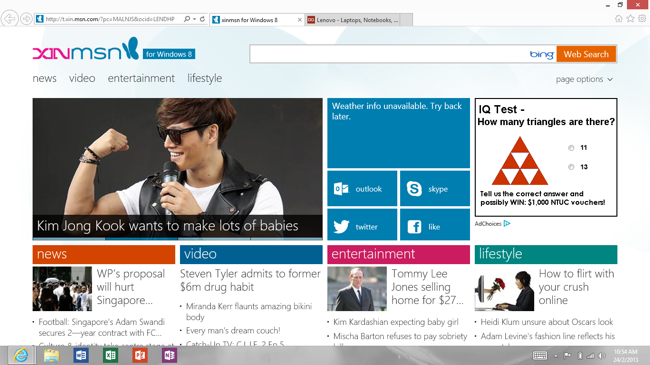Image resolution: width=650 pixels, height=365 pixels.
Task: Open File Explorer folder on taskbar
Action: pyautogui.click(x=51, y=355)
